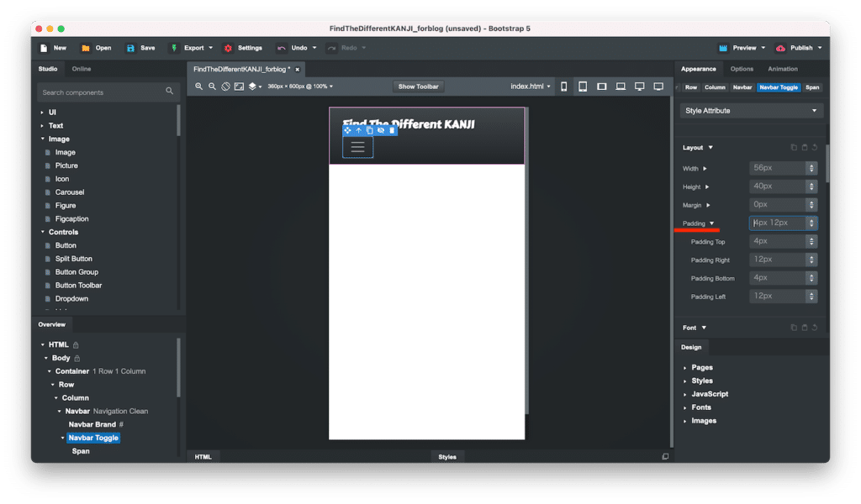
Task: Open the Style Attribute dropdown
Action: [x=752, y=111]
